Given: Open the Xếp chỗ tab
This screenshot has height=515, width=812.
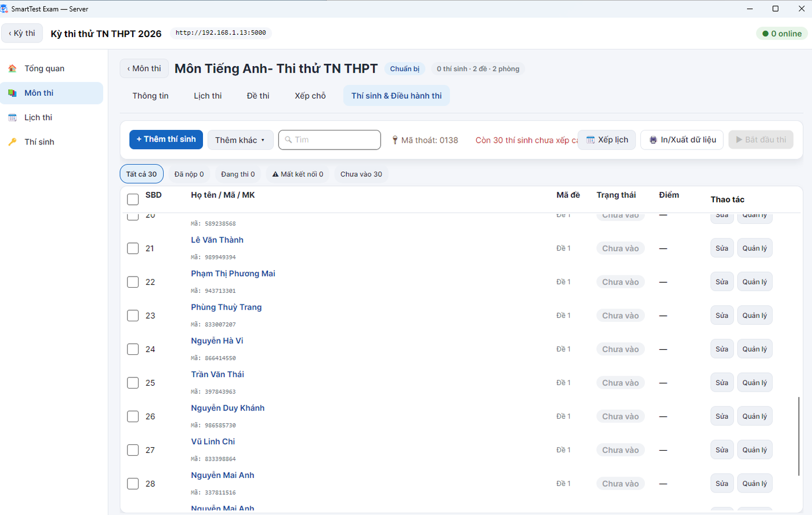Looking at the screenshot, I should point(310,96).
